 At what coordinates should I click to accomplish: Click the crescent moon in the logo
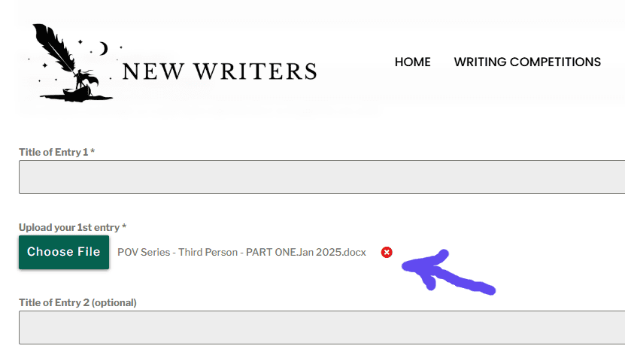tap(103, 48)
